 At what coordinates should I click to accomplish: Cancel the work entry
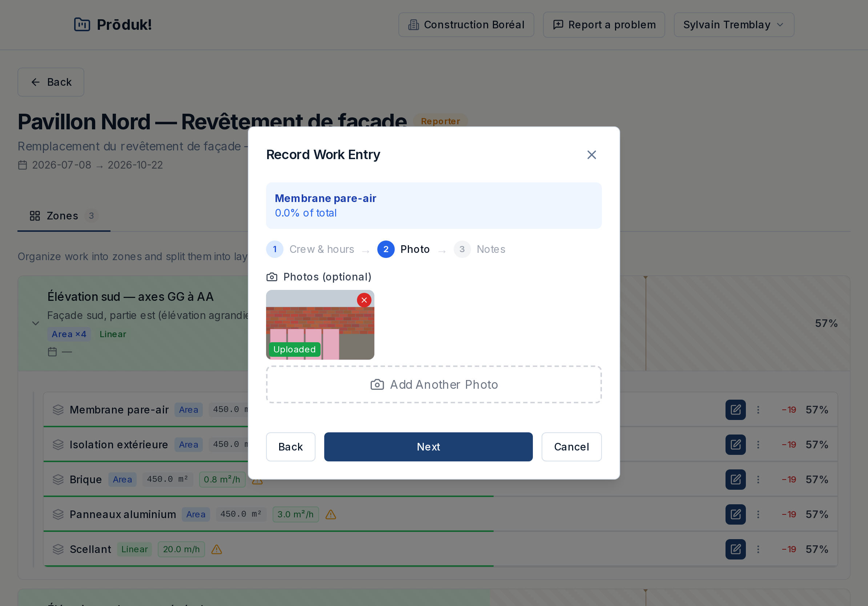coord(571,447)
